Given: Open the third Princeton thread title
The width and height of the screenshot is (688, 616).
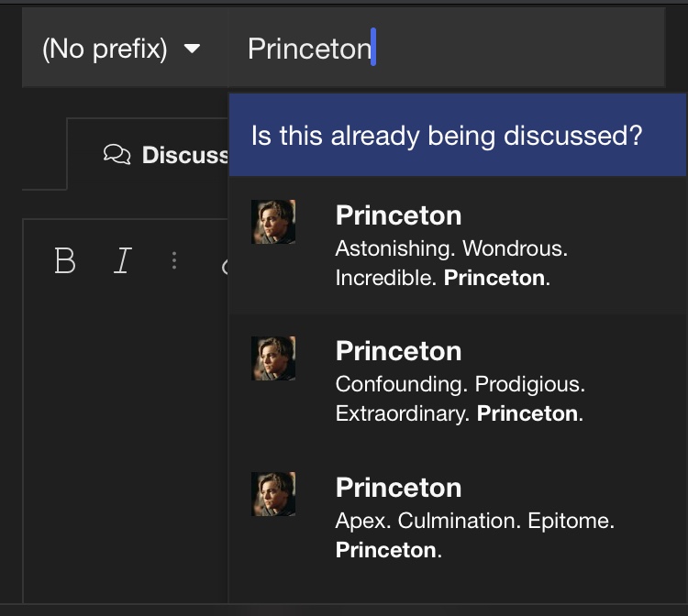Looking at the screenshot, I should click(x=398, y=488).
